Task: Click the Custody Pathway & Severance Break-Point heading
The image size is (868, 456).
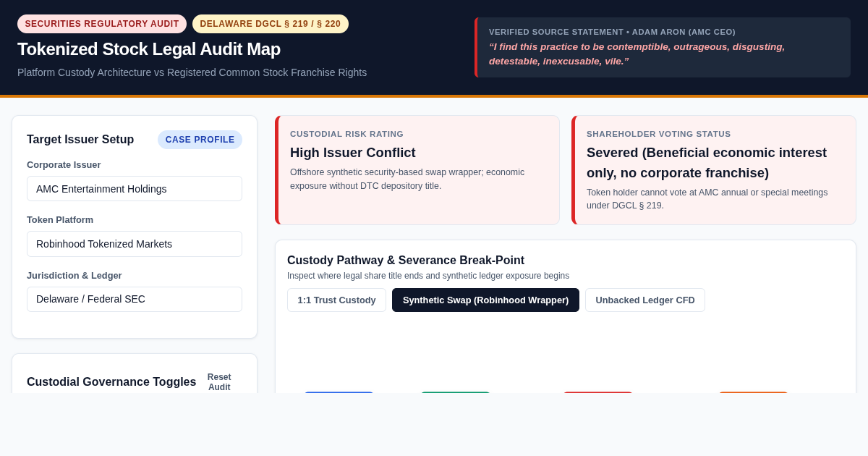Action: (x=406, y=261)
